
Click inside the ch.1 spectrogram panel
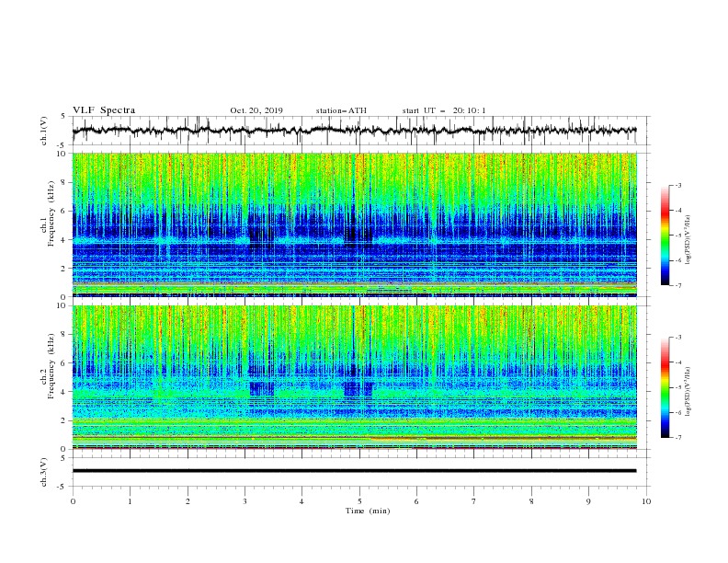coord(354,224)
